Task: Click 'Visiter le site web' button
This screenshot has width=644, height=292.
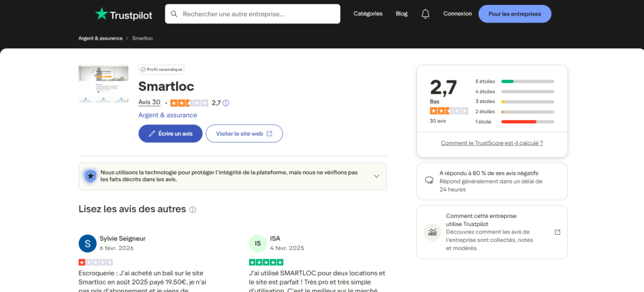Action: (245, 134)
